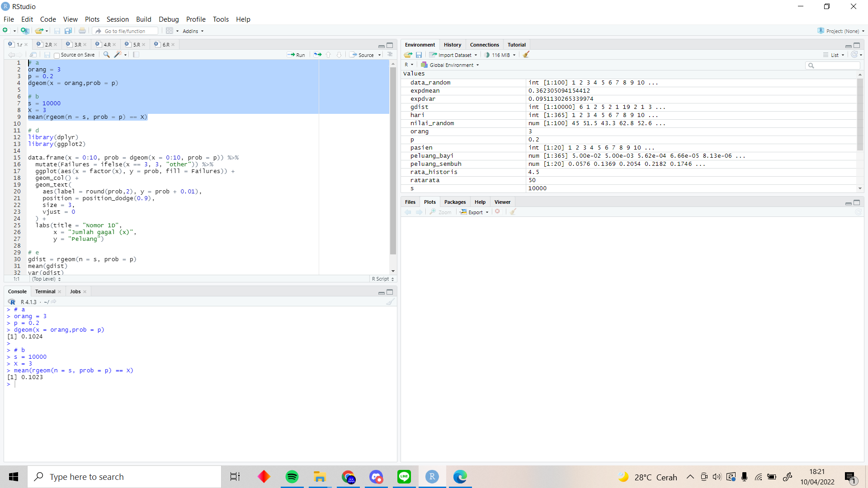Click the Windows search box
This screenshot has width=868, height=488.
click(124, 477)
